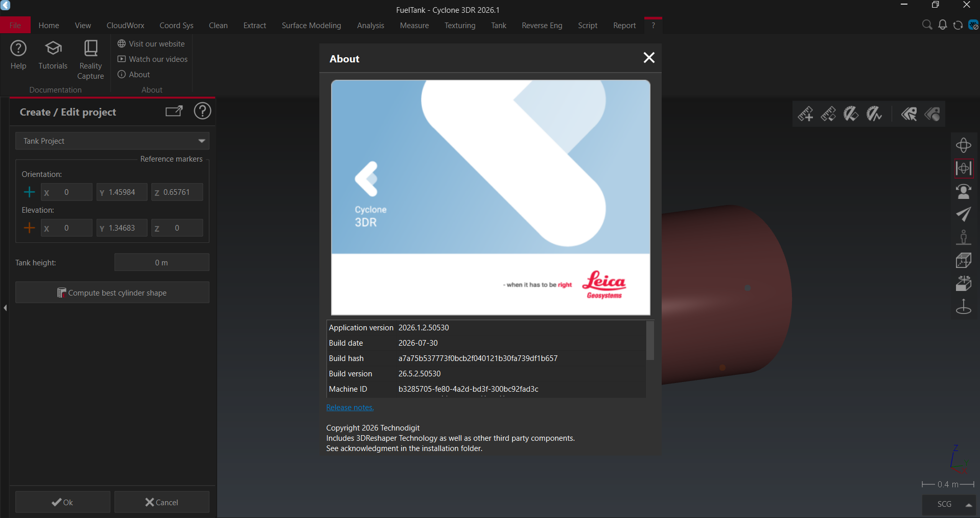Undock the Create / Edit project panel
Image resolution: width=980 pixels, height=518 pixels.
[174, 111]
